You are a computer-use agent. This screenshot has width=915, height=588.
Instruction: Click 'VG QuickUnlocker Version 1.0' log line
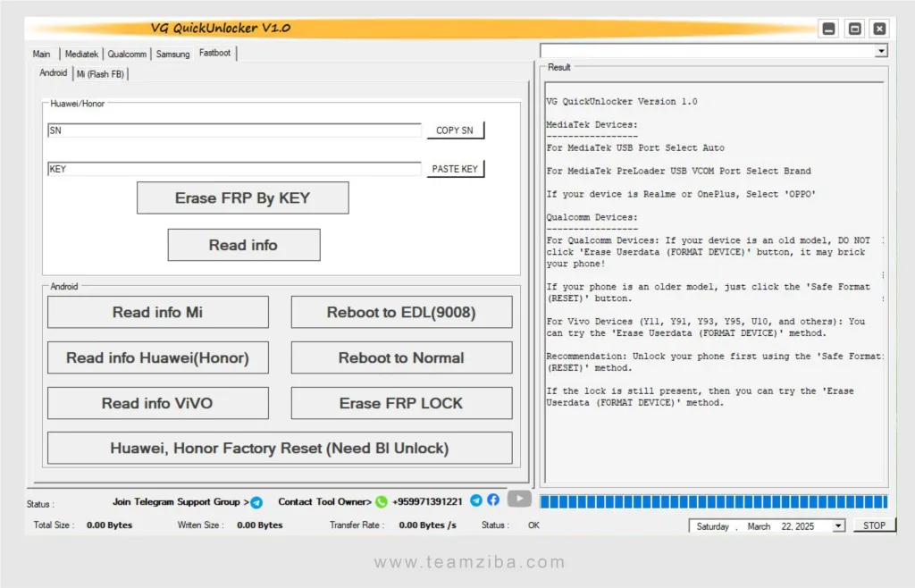[x=622, y=102]
